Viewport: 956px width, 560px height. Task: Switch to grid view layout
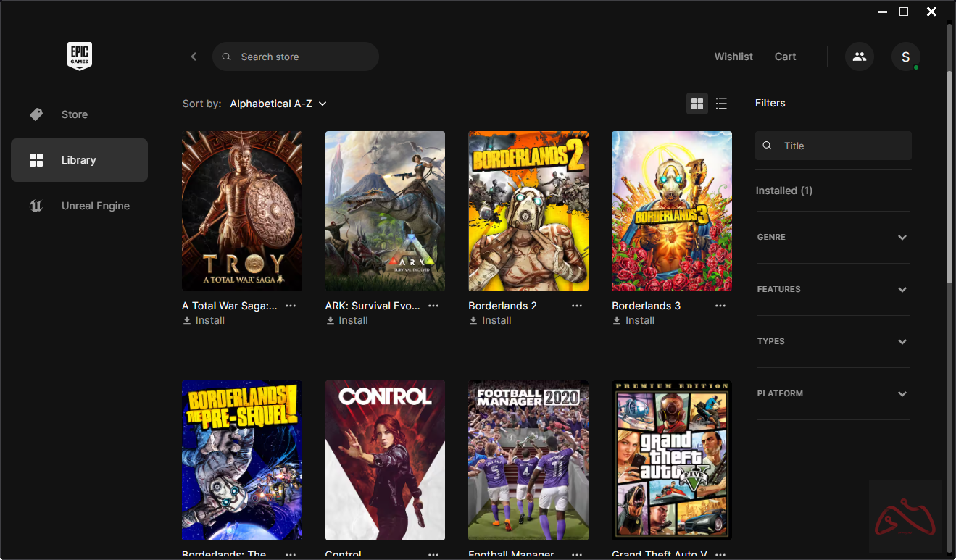pos(697,104)
